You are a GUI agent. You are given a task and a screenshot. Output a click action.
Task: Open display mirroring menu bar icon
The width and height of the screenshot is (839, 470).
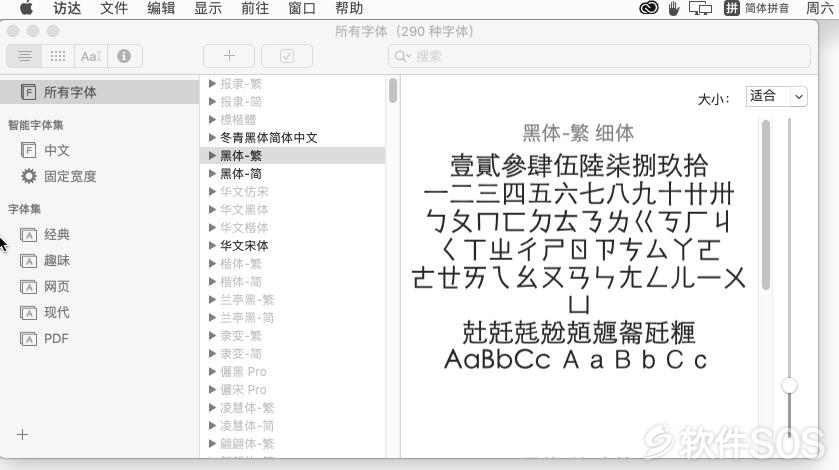700,8
